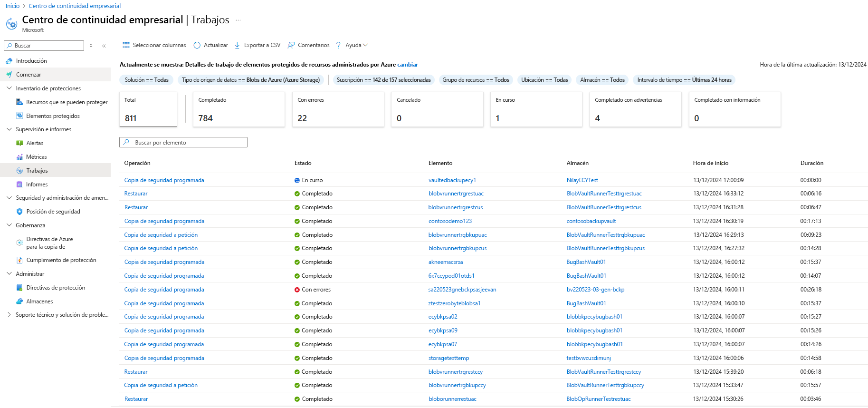Click the Introducción cloud icon in sidebar
This screenshot has height=408, width=868.
pyautogui.click(x=9, y=61)
